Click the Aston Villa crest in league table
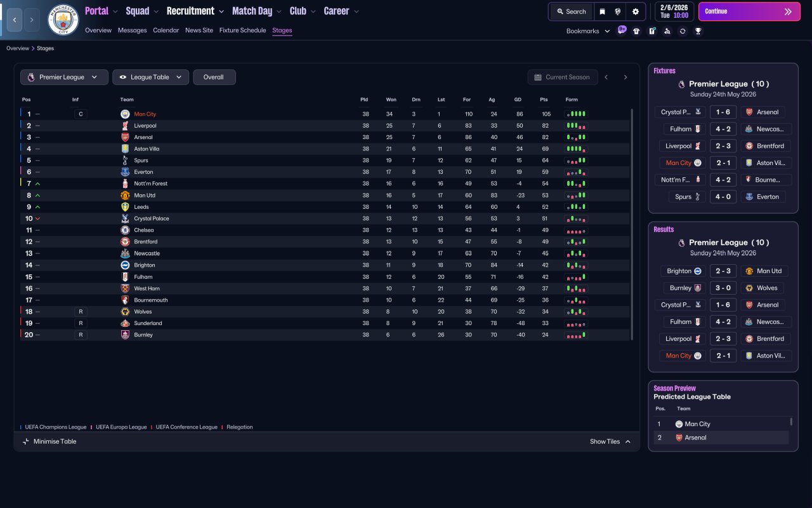Viewport: 812px width, 508px height. (125, 149)
